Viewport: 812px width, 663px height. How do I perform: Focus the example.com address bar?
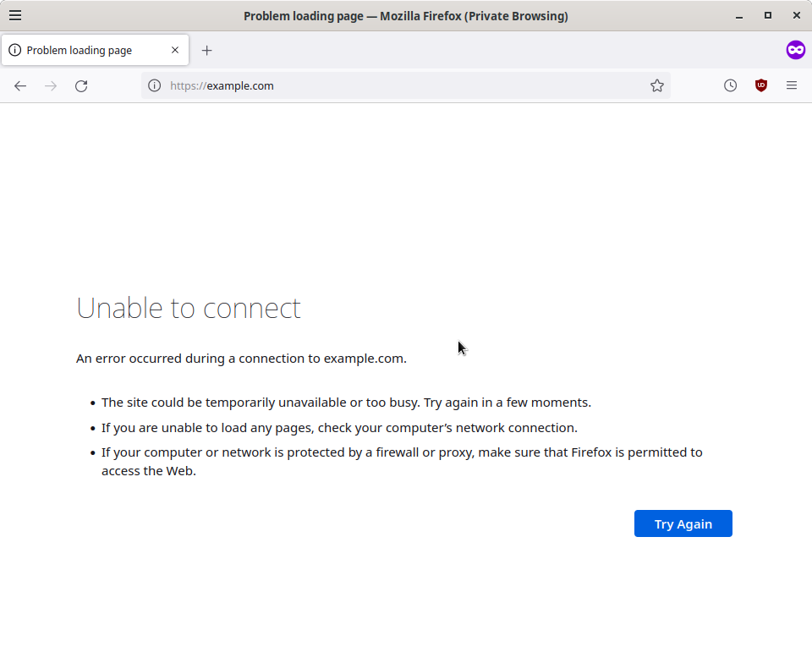406,85
